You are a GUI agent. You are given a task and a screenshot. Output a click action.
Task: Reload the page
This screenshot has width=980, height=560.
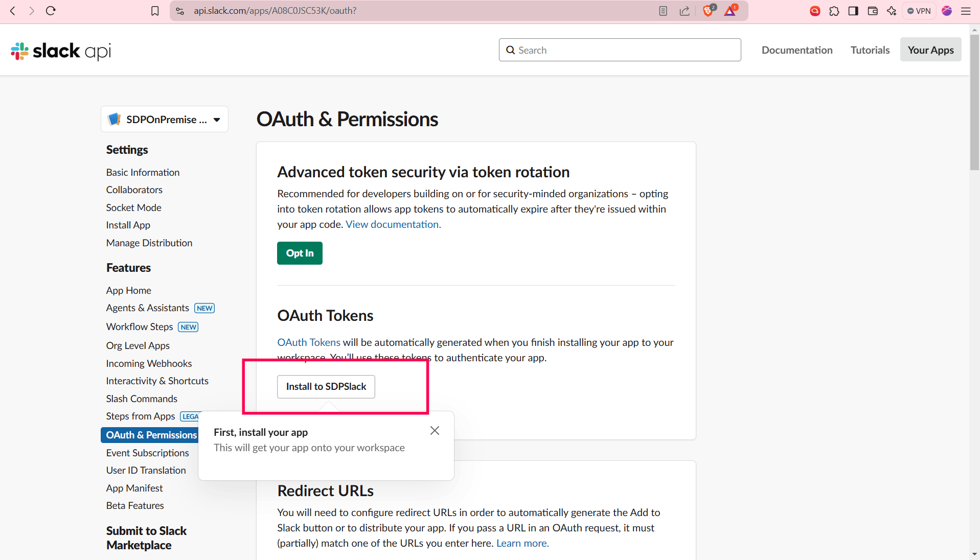click(51, 11)
